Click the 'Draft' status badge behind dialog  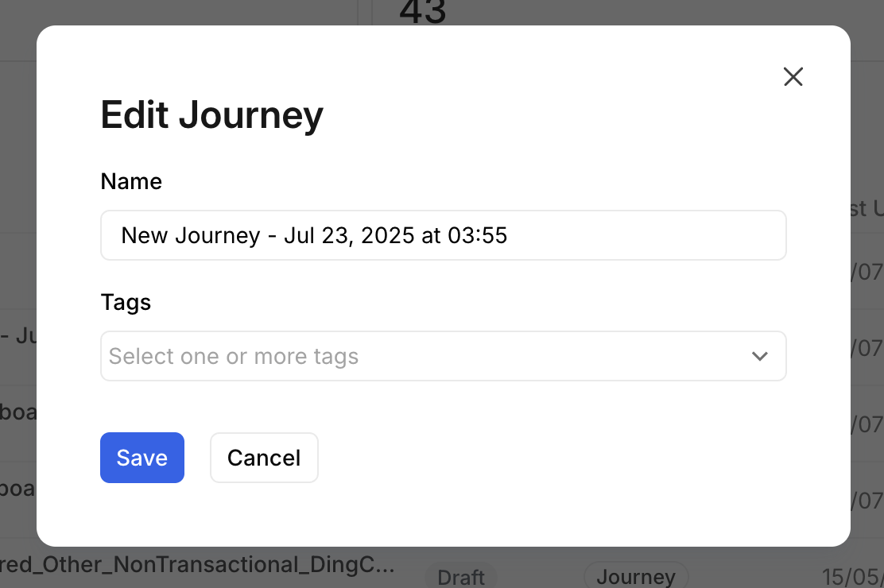click(x=461, y=576)
